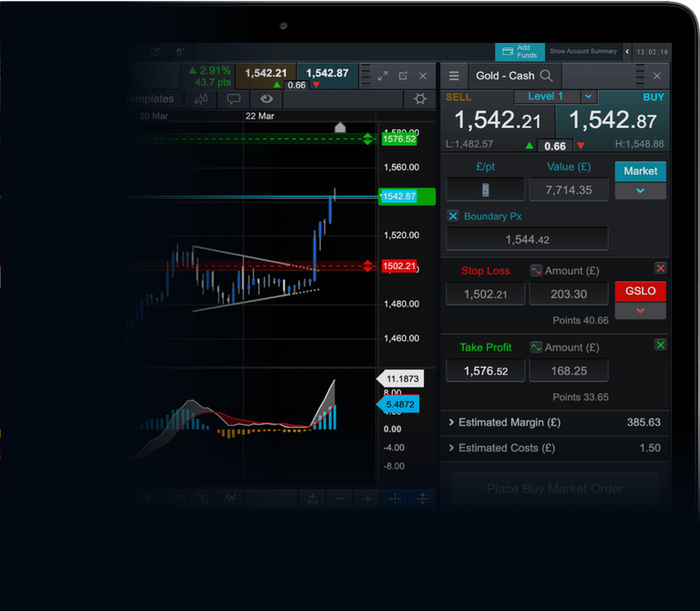Open the Level 1 dropdown
This screenshot has width=700, height=611.
point(588,97)
